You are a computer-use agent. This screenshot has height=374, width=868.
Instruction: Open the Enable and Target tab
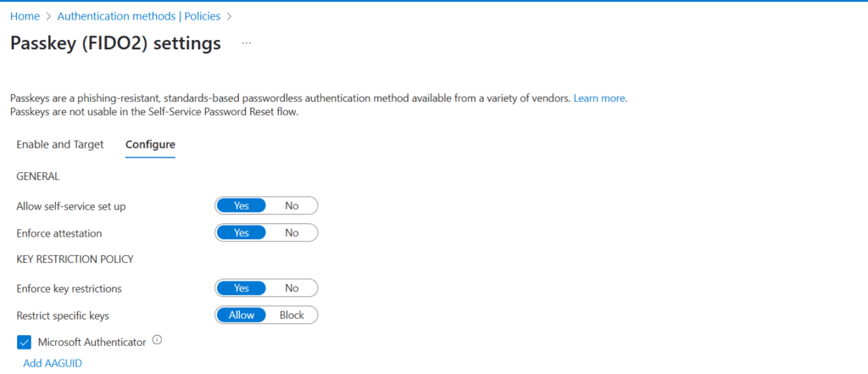pos(60,145)
